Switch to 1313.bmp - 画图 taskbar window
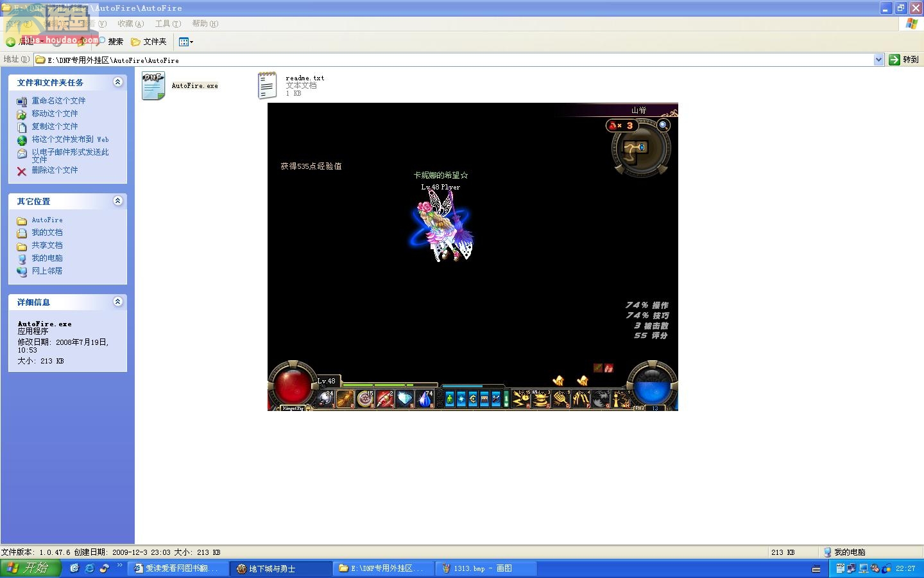This screenshot has height=578, width=924. point(485,568)
